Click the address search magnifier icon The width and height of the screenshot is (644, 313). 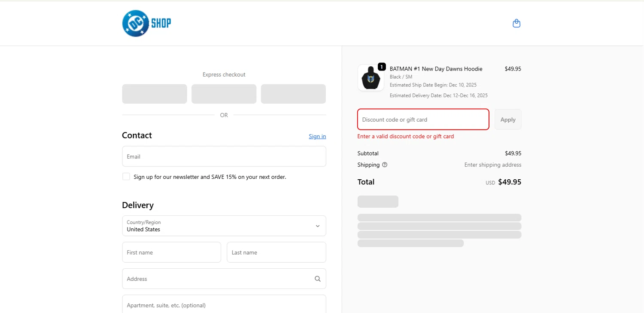318,279
